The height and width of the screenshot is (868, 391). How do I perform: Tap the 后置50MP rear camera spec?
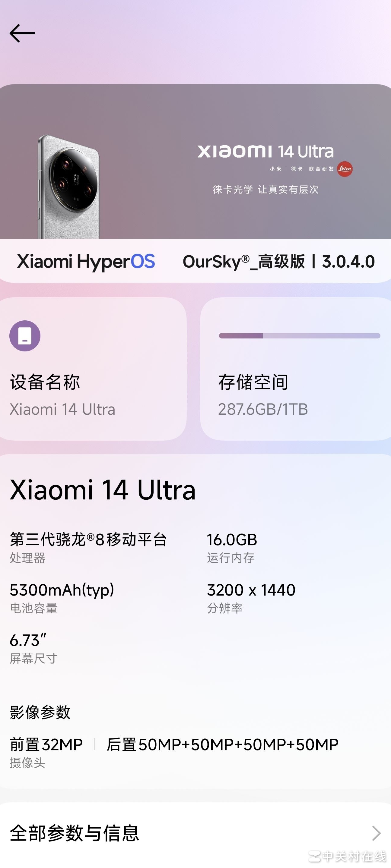point(222,745)
